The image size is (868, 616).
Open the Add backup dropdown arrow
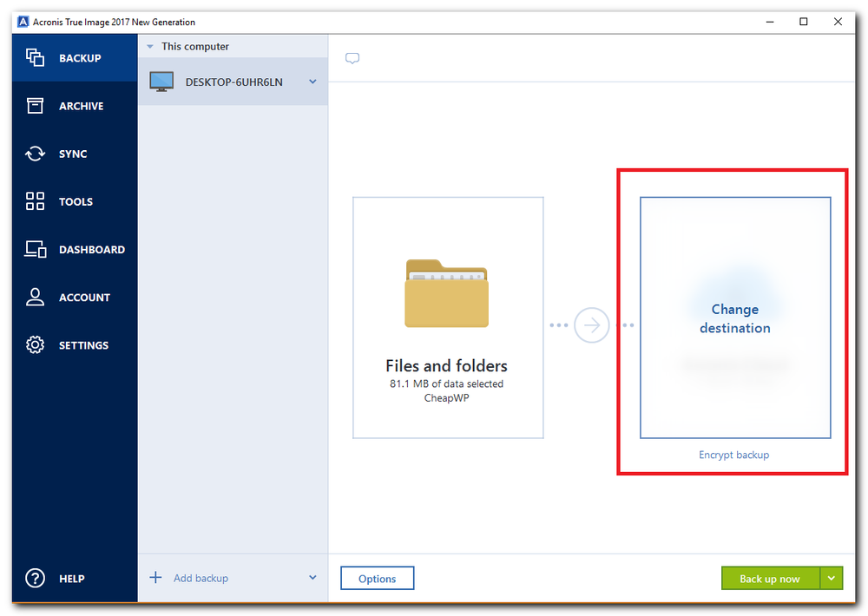(x=312, y=578)
